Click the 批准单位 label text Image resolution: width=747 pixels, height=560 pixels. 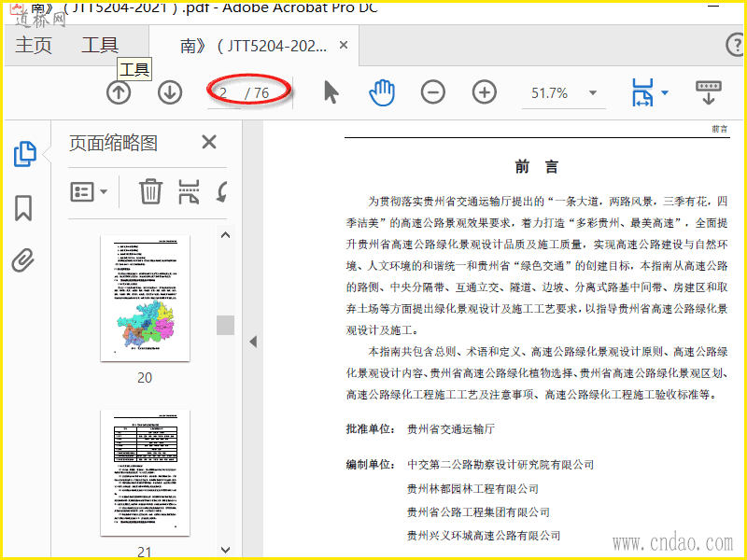click(370, 429)
